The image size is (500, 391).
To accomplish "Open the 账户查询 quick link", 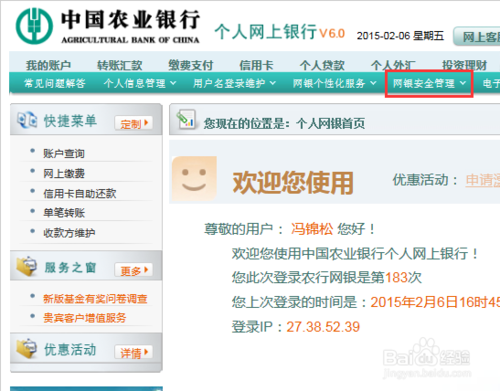I will [64, 153].
